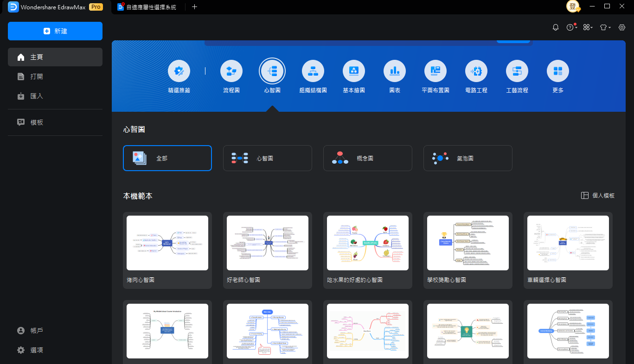Viewport: 634px width, 364px height.
Task: Filter by 概念圖 concept map type
Action: [x=367, y=158]
